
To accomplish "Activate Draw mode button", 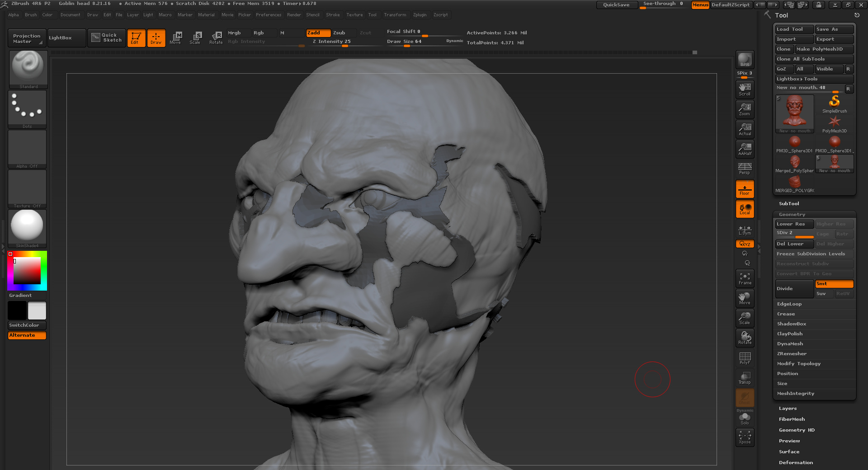I will pyautogui.click(x=156, y=38).
